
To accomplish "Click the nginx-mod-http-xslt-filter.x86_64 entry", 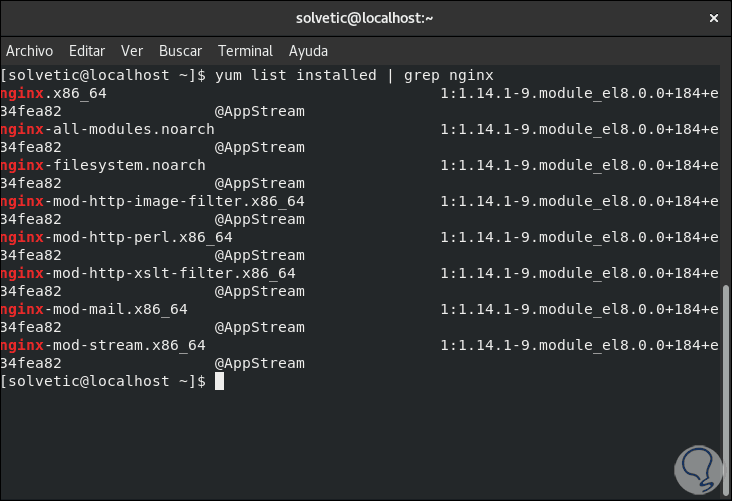I will pos(149,273).
